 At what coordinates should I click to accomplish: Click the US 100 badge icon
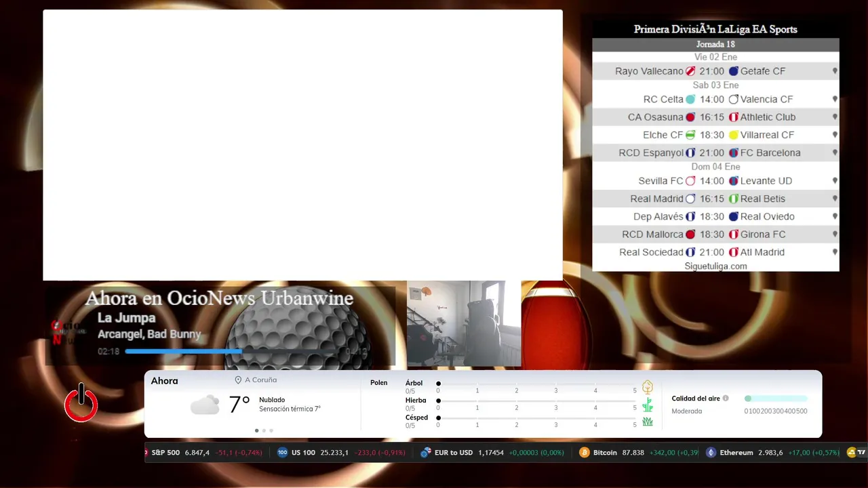click(x=283, y=453)
